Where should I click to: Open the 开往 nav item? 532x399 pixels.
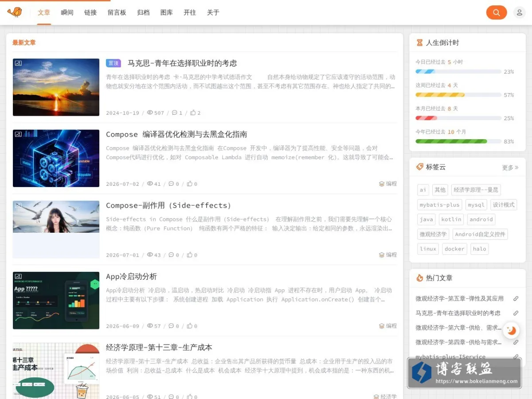click(x=190, y=12)
